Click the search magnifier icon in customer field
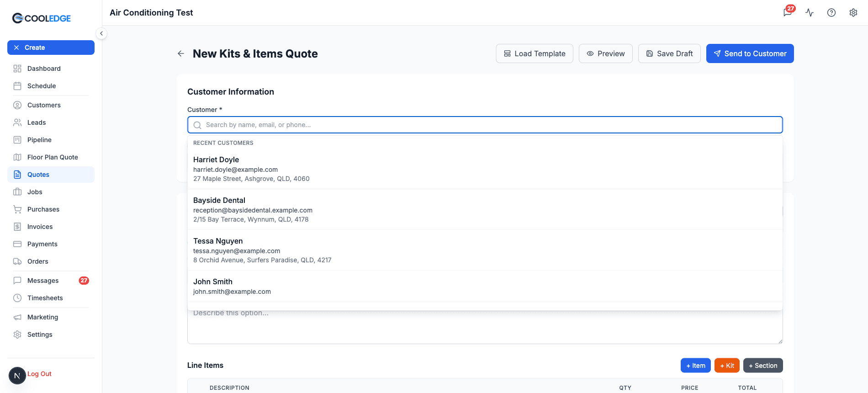Viewport: 868px width, 393px height. point(197,125)
